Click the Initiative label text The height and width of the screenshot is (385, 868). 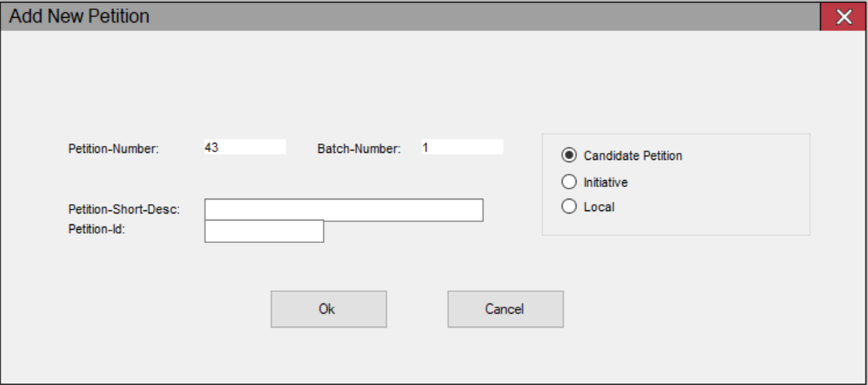click(x=606, y=182)
